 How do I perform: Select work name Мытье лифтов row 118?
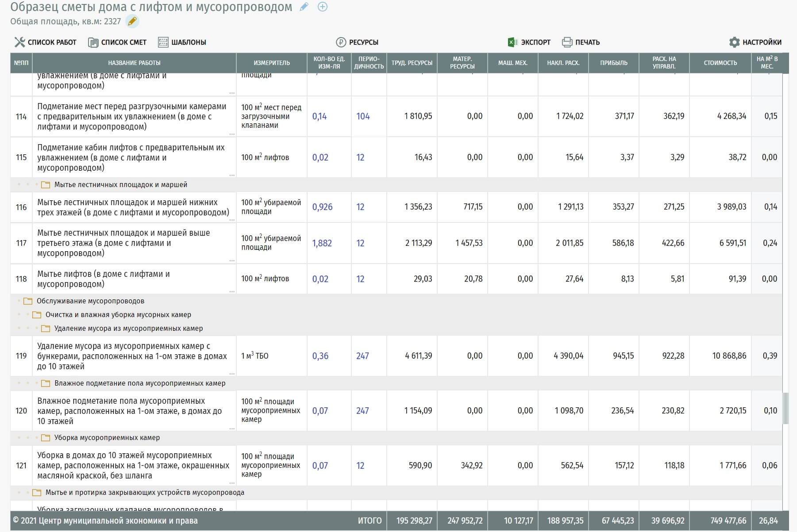tap(104, 279)
